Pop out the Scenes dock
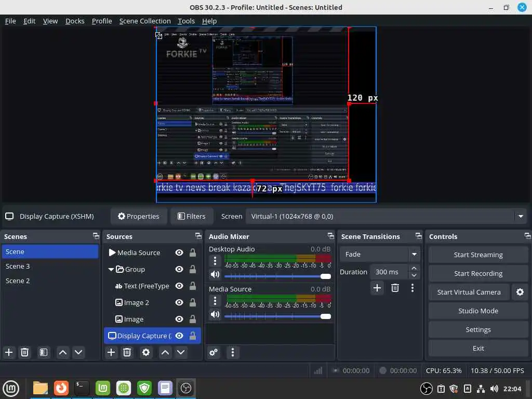Screen dimensions: 532x399 [x=96, y=236]
